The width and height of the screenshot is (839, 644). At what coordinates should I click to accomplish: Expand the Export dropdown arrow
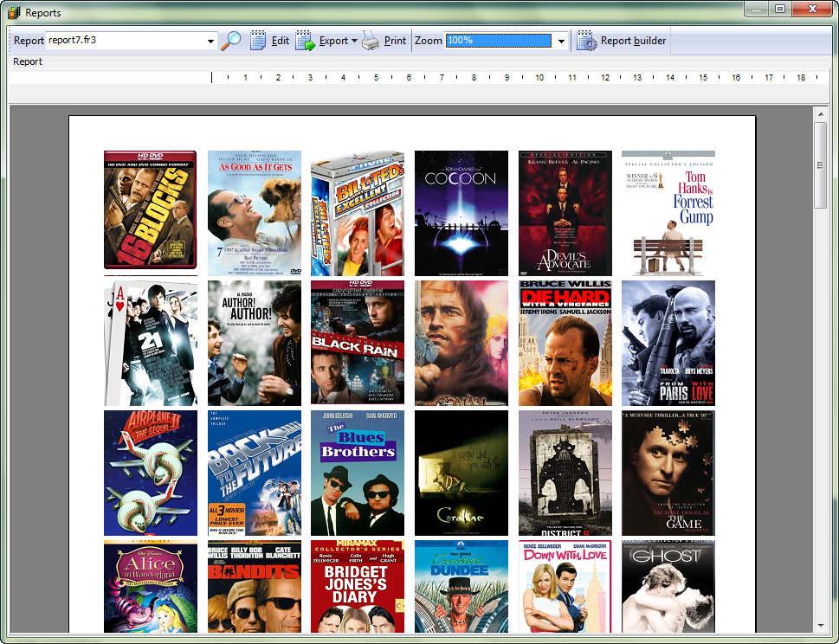[354, 41]
